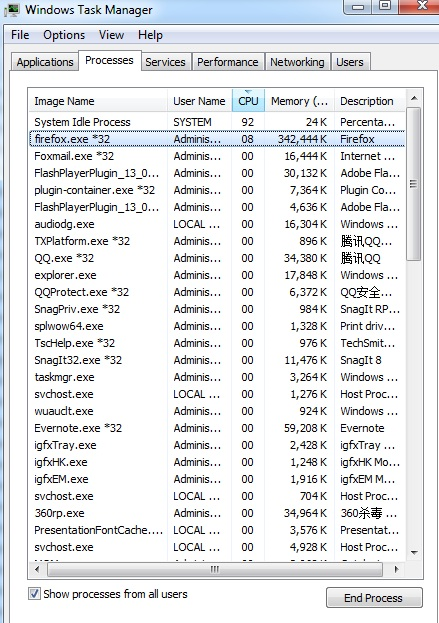Click the End Process button

click(x=374, y=598)
